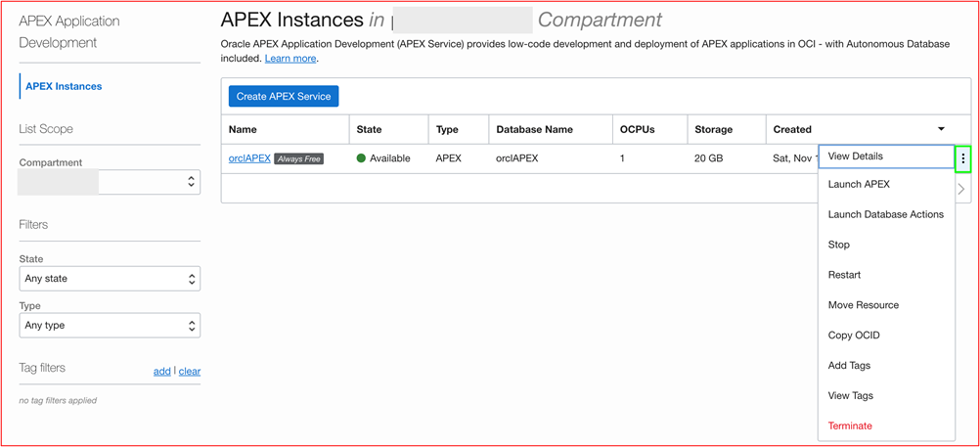Choose Terminate in the actions menu

point(886,426)
